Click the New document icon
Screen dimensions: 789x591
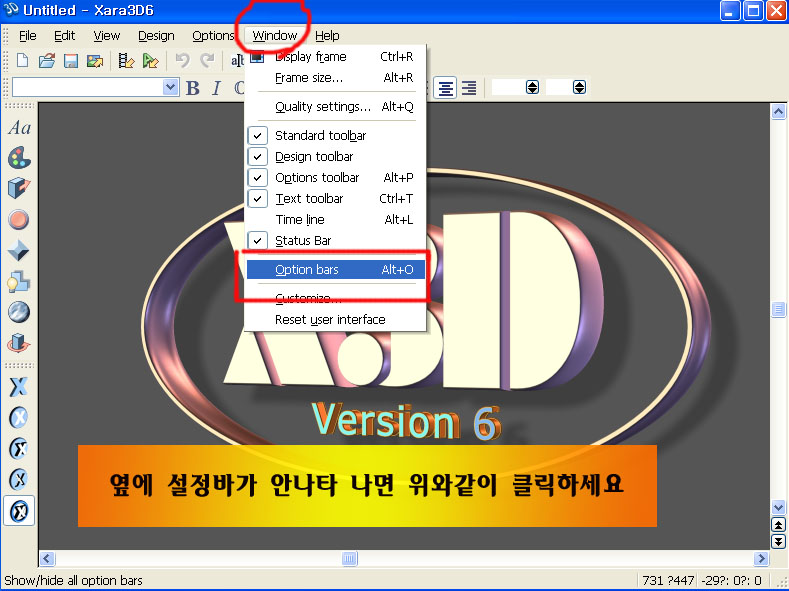click(x=22, y=61)
